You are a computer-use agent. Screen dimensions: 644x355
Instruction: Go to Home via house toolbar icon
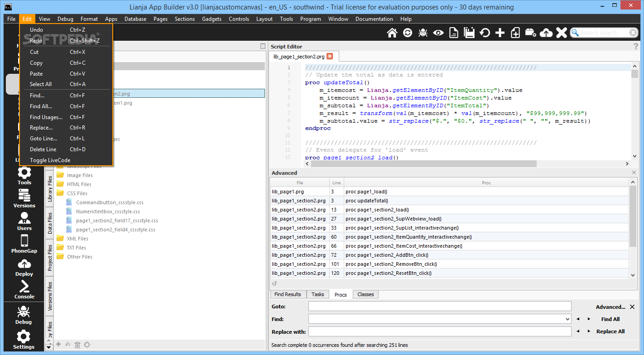(x=392, y=33)
